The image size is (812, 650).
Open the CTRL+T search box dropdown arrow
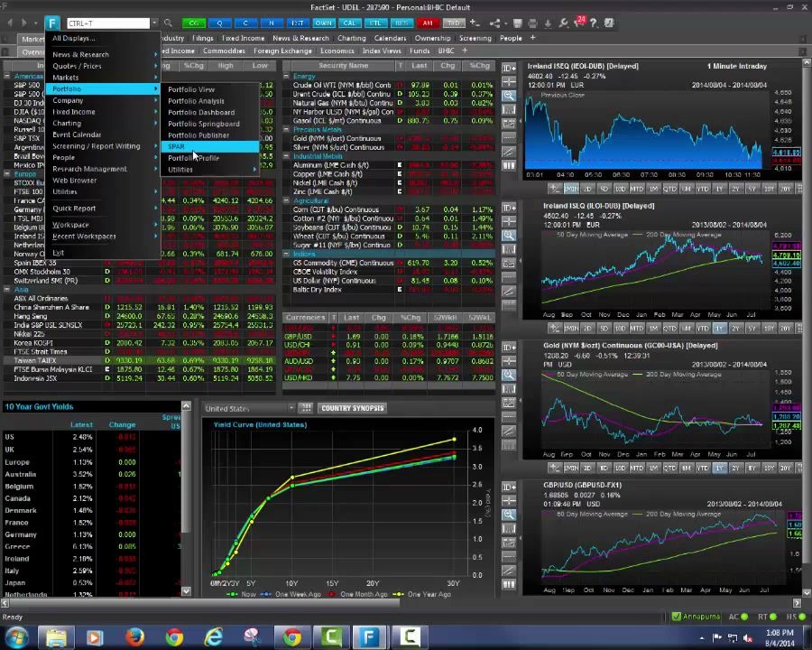pos(154,23)
